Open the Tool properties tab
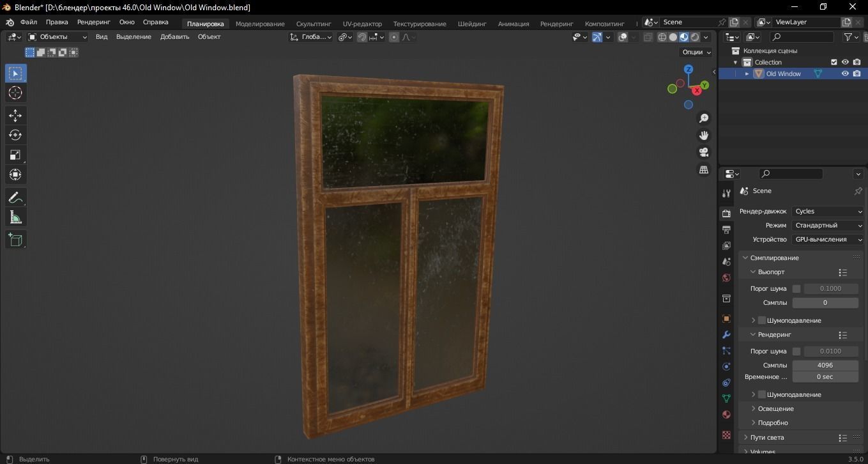This screenshot has width=868, height=464. (726, 194)
